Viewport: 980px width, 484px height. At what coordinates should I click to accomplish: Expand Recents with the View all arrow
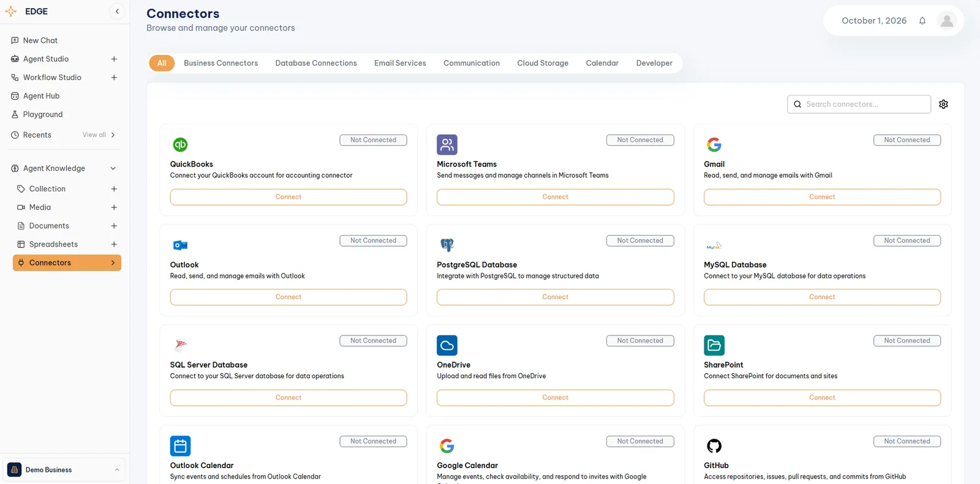pos(113,135)
